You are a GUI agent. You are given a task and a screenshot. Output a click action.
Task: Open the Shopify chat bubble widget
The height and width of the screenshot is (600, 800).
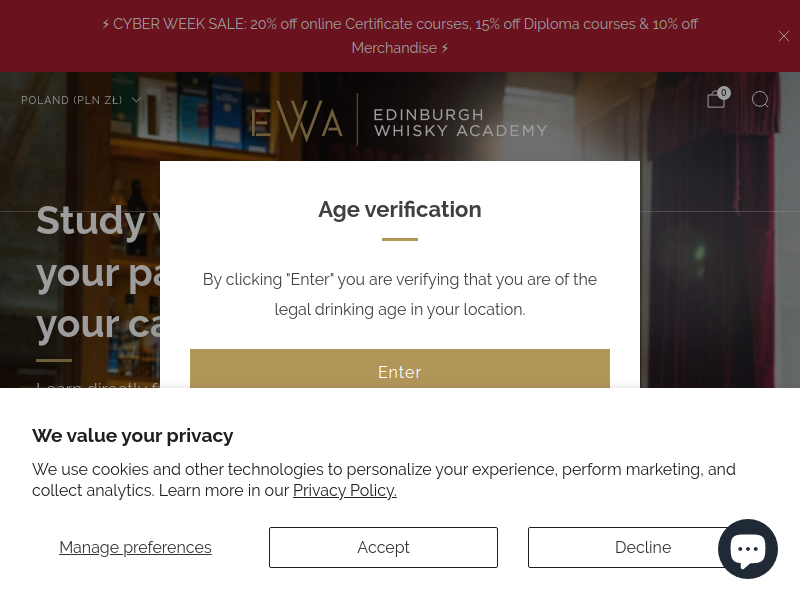(x=747, y=549)
